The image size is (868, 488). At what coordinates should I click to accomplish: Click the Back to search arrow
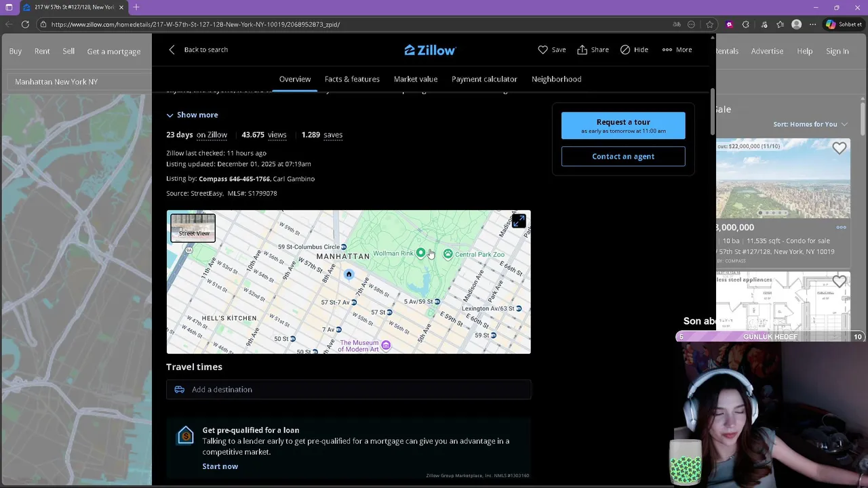[172, 49]
